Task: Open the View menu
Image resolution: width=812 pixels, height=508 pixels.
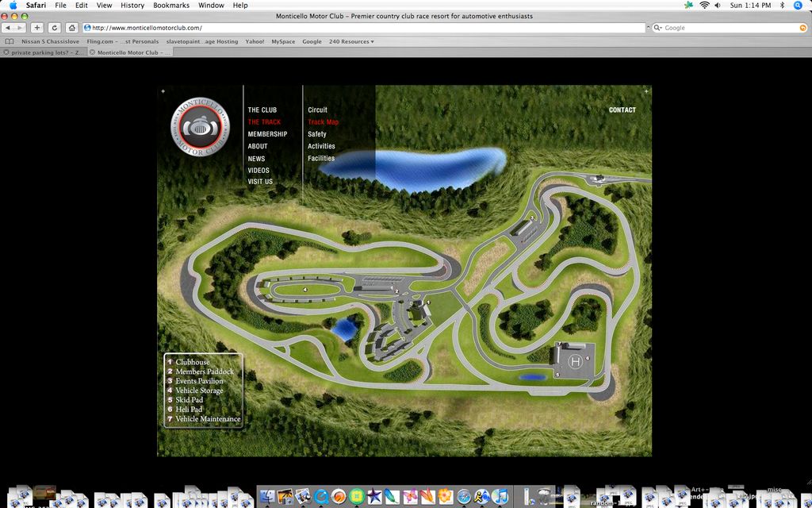Action: pos(104,6)
